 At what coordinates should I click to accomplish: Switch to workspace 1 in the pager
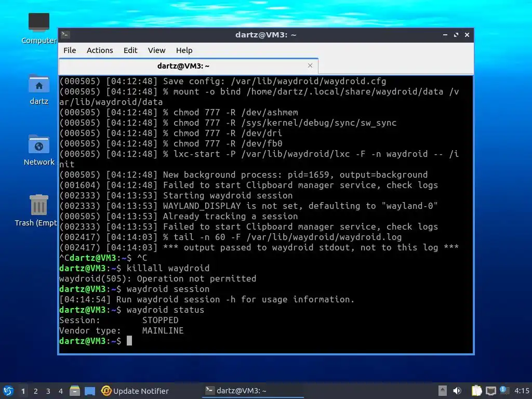pos(23,391)
